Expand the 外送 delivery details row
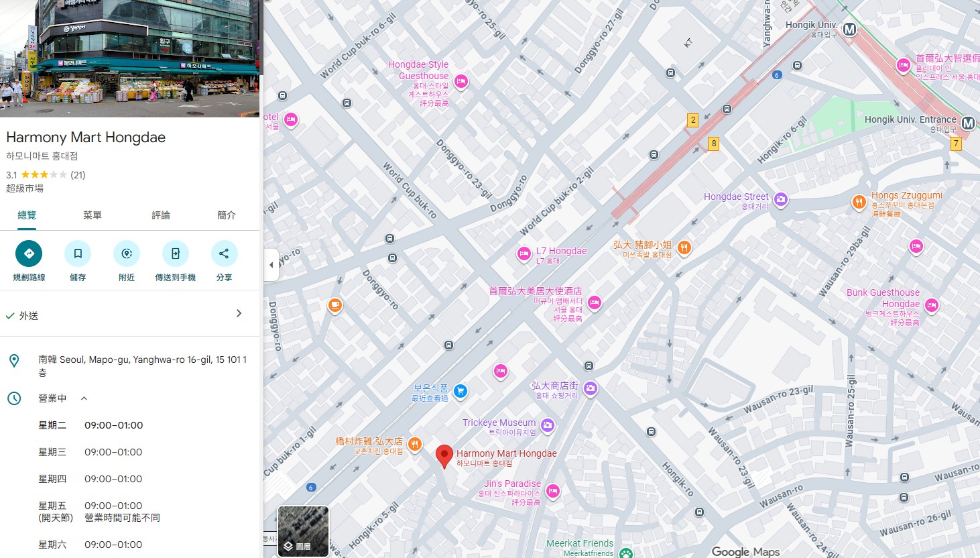The width and height of the screenshot is (980, 558). coord(239,313)
